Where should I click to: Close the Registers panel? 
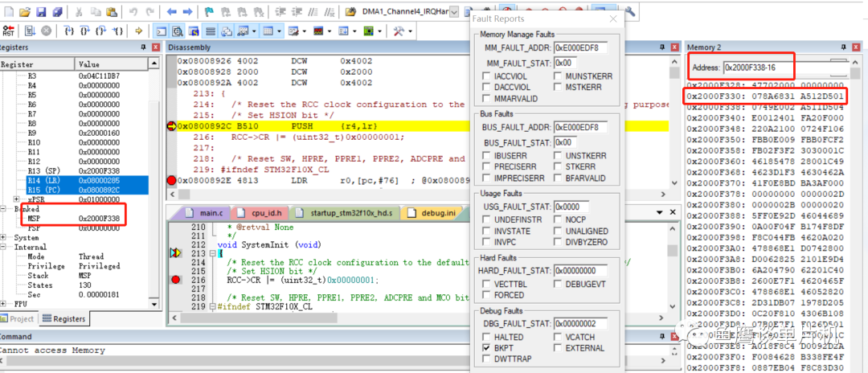coord(156,47)
